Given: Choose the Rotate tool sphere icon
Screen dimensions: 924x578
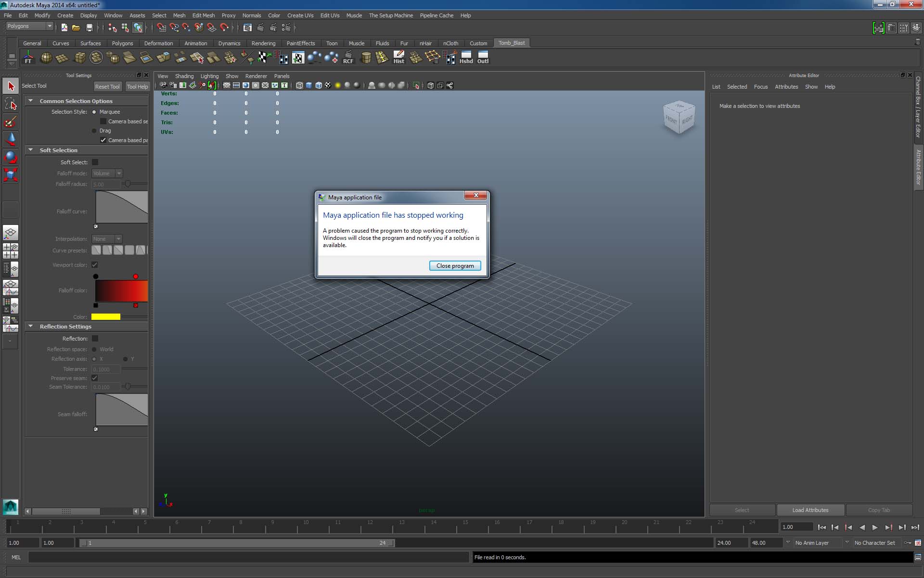Looking at the screenshot, I should [11, 157].
